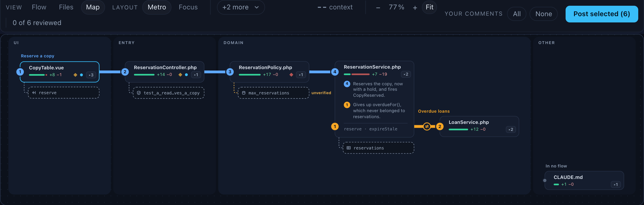Click the 0 of 6 reviewed status
The width and height of the screenshot is (644, 205).
click(37, 23)
